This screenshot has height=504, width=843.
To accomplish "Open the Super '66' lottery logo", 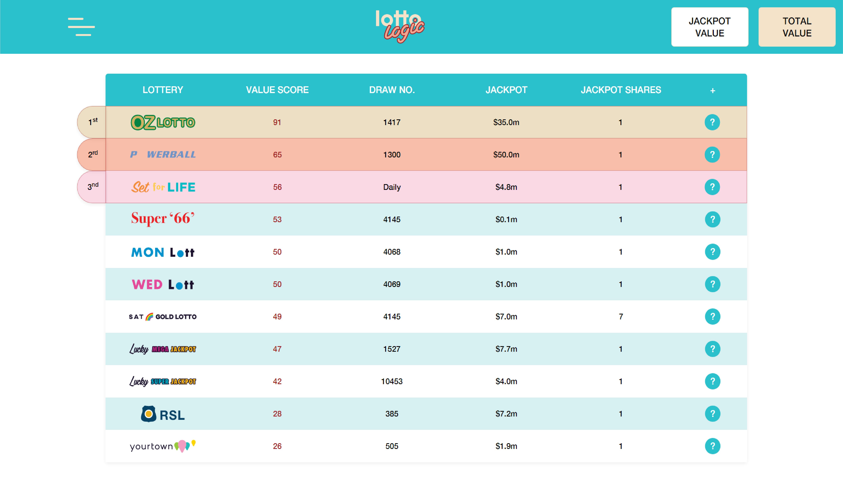I will 162,219.
